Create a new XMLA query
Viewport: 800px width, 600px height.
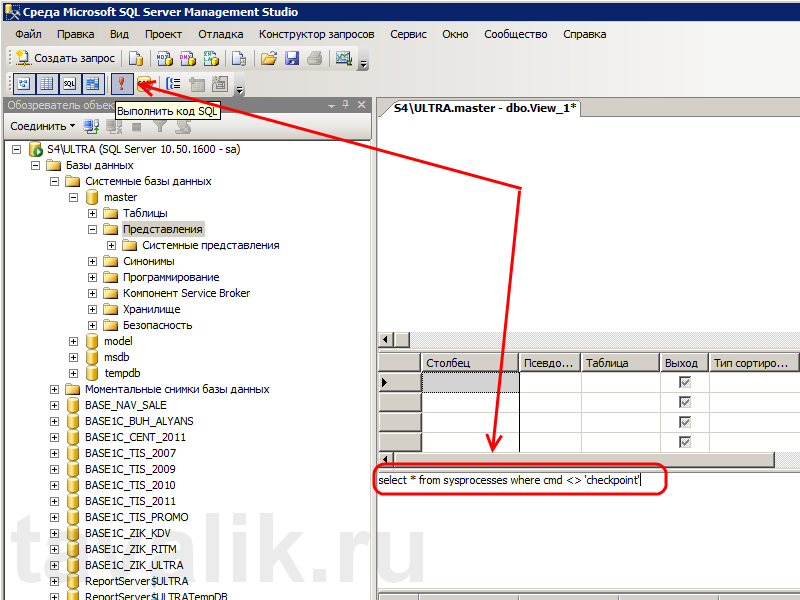(211, 58)
